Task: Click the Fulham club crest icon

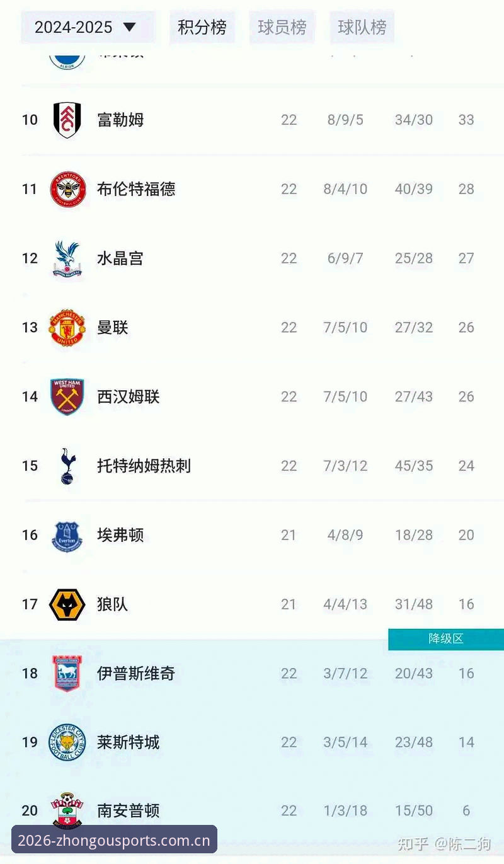Action: [67, 120]
